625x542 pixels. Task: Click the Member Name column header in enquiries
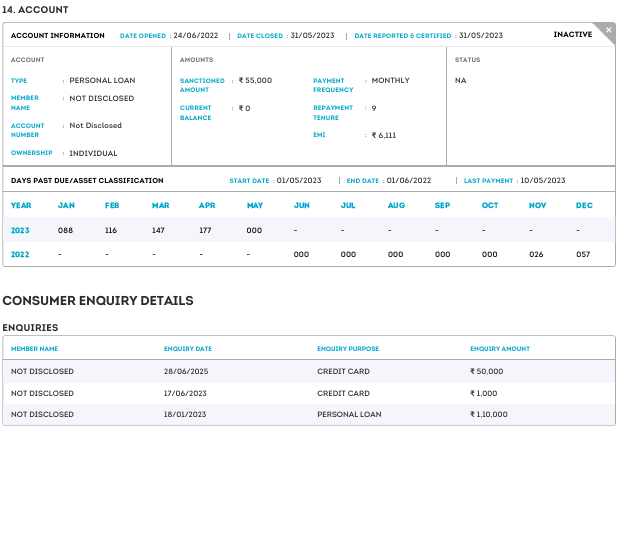pos(35,349)
